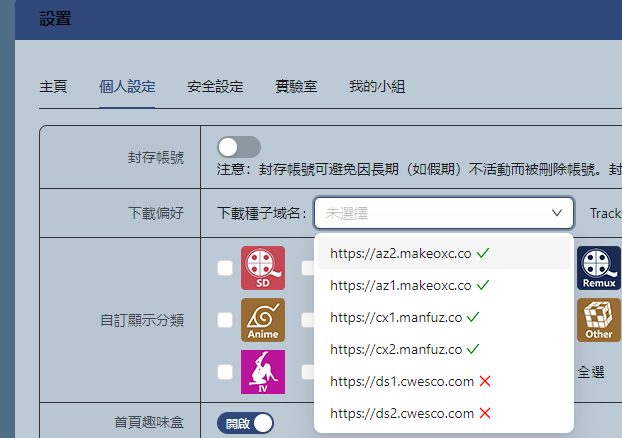Image resolution: width=622 pixels, height=438 pixels.
Task: Turn off the 首頁趣味盒 開啟 switch
Action: pyautogui.click(x=246, y=423)
